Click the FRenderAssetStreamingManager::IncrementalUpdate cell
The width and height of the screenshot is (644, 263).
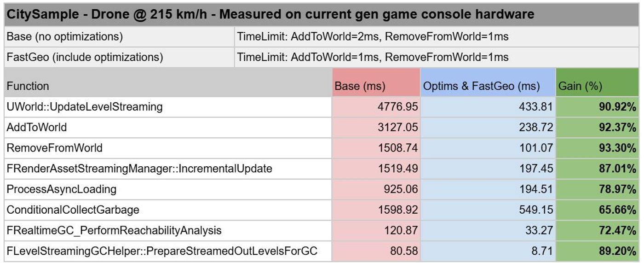[168, 169]
